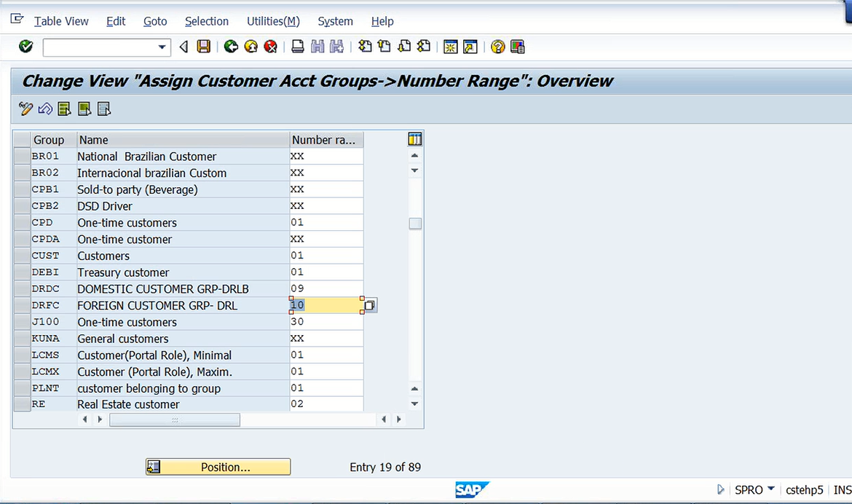The image size is (852, 504).
Task: Click the red Cancel icon
Action: [270, 47]
